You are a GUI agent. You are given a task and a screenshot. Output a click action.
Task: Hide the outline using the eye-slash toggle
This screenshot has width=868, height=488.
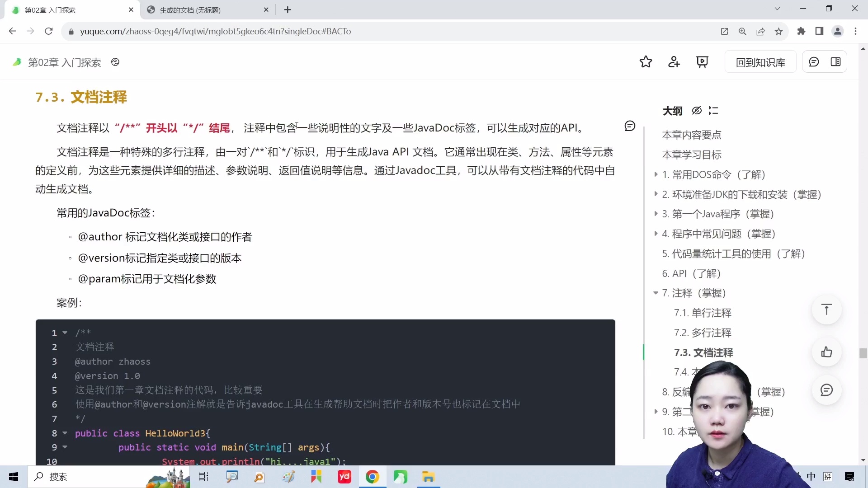[x=697, y=111]
